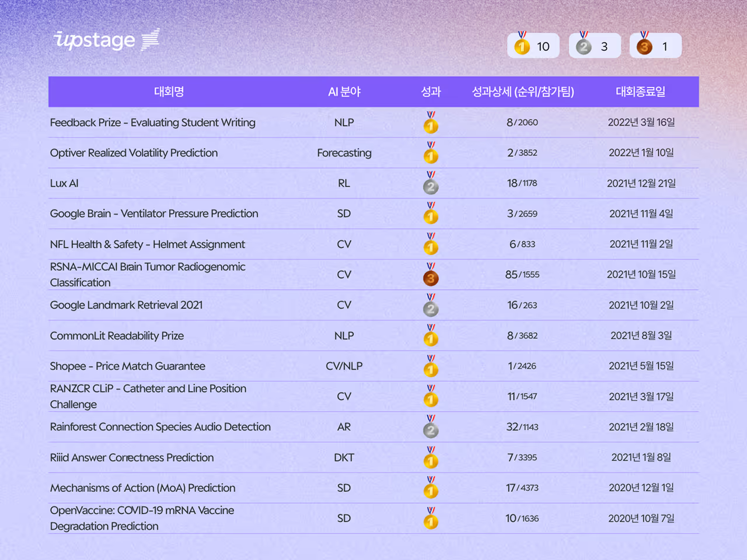Screen dimensions: 747x560
Task: Select 'Shopee - Price Match Guarantee' name
Action: pyautogui.click(x=128, y=366)
